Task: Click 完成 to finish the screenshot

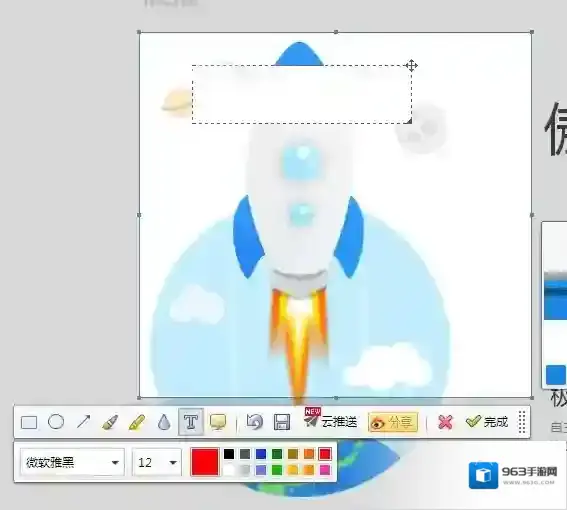Action: [x=487, y=422]
